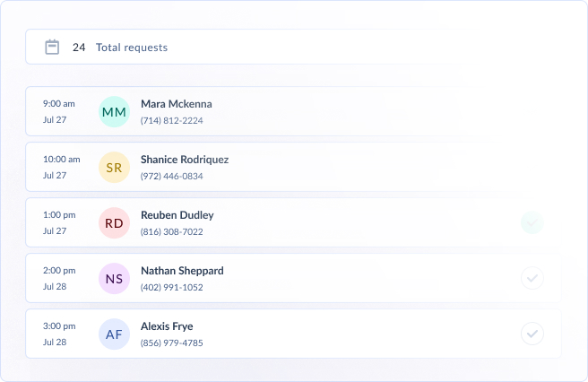Check off Nathan Sheppard's request
This screenshot has width=588, height=382.
532,279
